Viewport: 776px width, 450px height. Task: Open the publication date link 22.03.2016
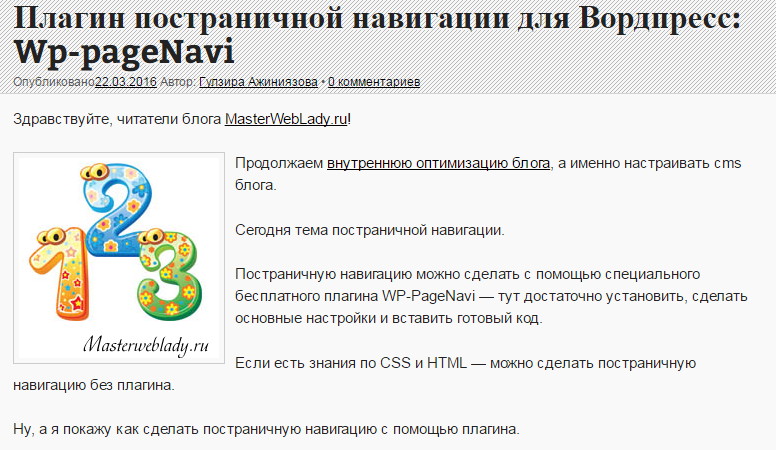pos(126,82)
